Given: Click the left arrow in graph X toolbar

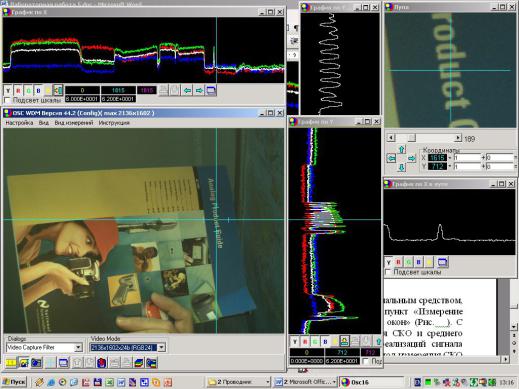Looking at the screenshot, I should click(187, 90).
